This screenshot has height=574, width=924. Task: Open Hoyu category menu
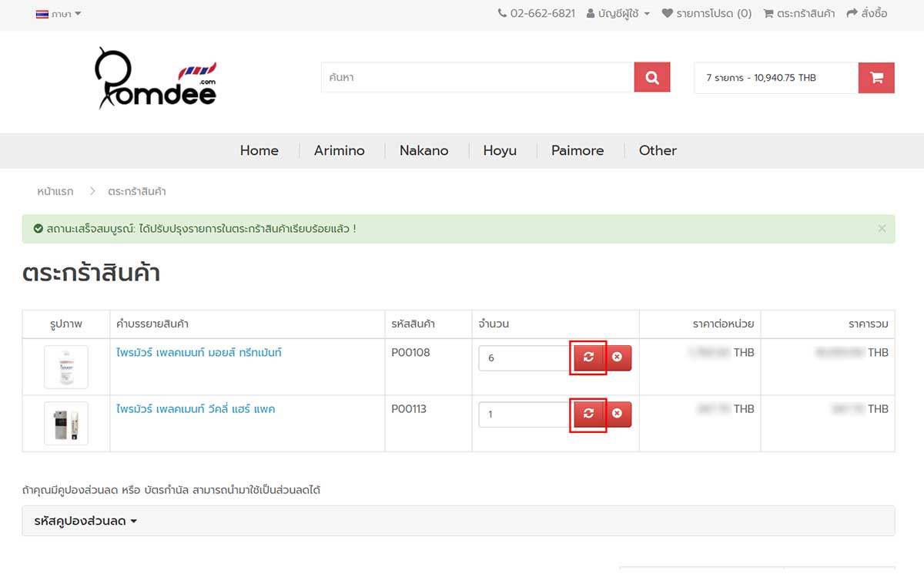point(500,150)
